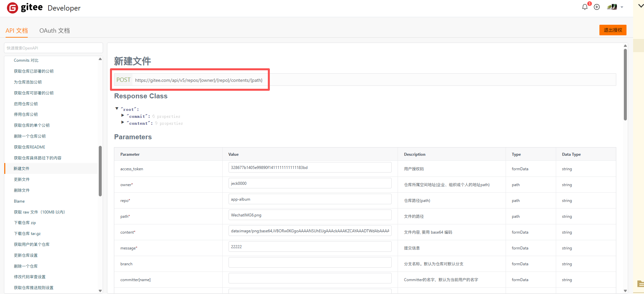This screenshot has width=644, height=294.
Task: Expand the avatar dropdown caret
Action: [622, 7]
